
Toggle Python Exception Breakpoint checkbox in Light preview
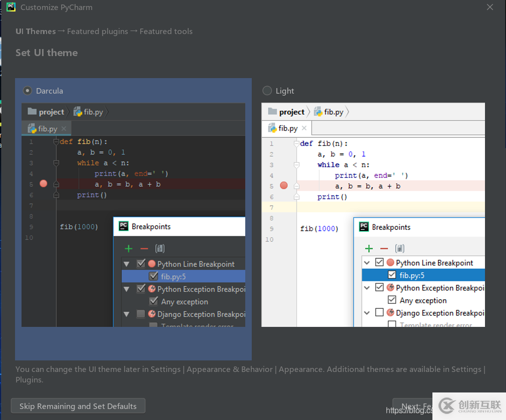pyautogui.click(x=379, y=287)
